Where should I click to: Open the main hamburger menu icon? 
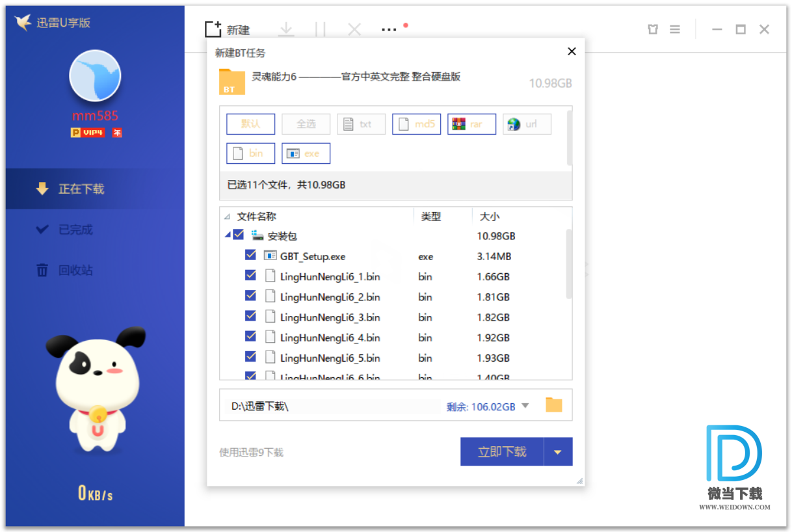675,29
